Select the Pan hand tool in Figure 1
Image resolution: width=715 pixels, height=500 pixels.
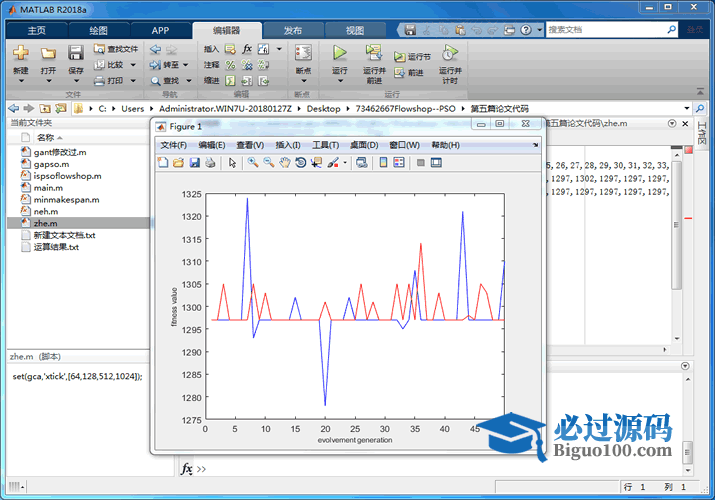pos(285,163)
